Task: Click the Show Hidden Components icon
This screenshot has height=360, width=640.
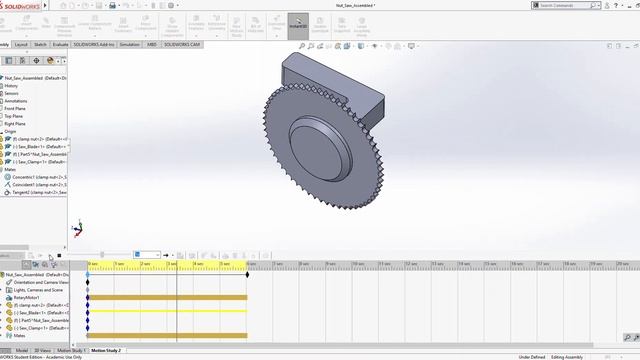Action: point(172,27)
